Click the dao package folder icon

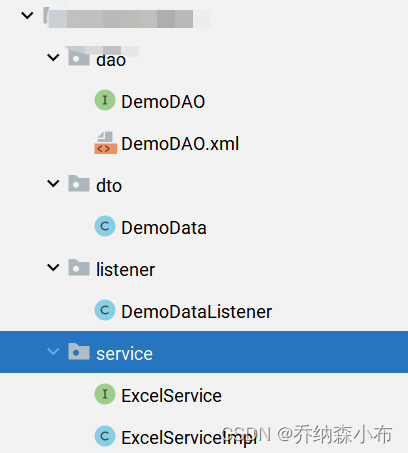click(x=79, y=57)
